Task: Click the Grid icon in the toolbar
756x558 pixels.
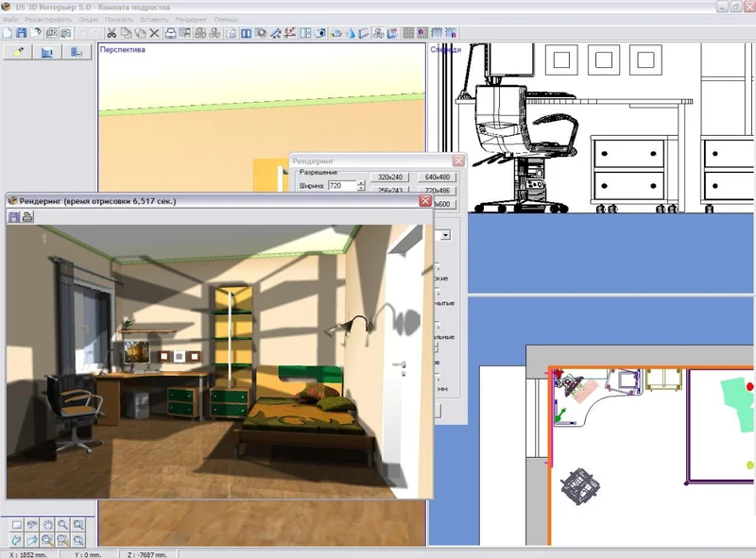Action: (x=408, y=33)
